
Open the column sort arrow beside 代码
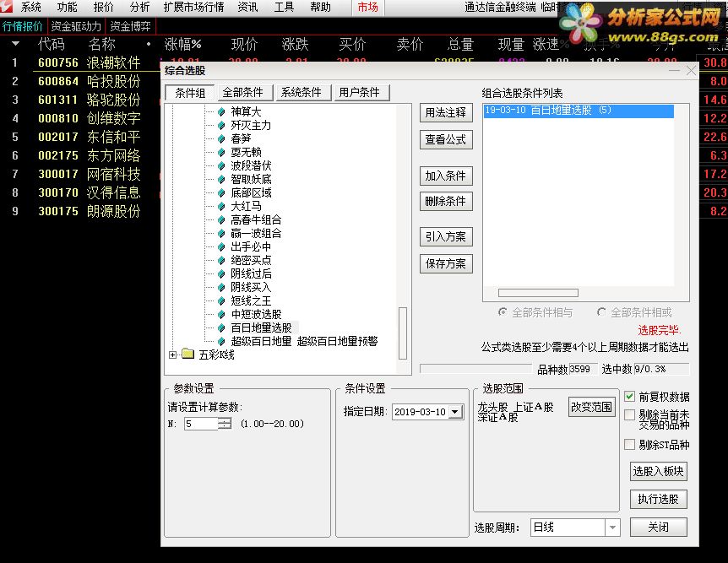click(15, 44)
